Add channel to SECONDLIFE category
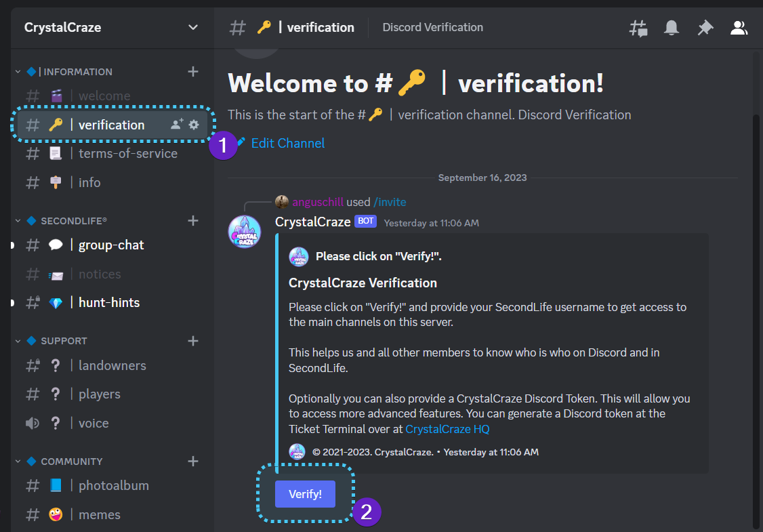This screenshot has width=763, height=532. coord(193,220)
